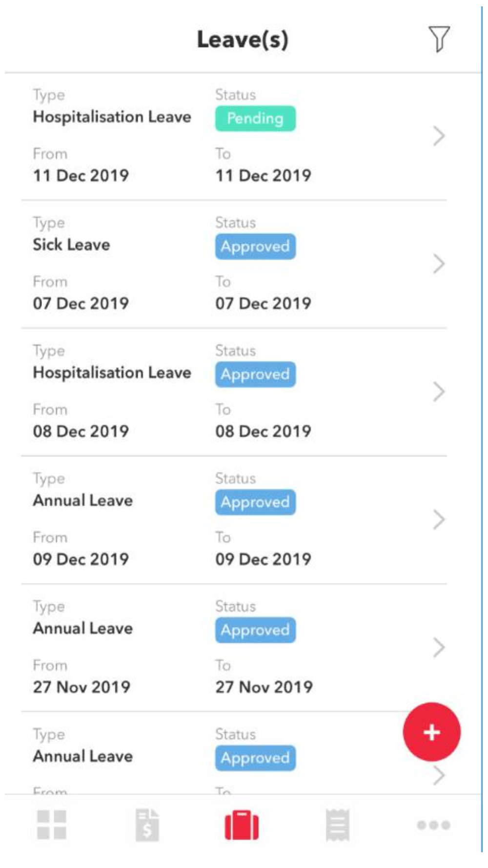
Task: Open the payslip dollar document tab
Action: [x=147, y=825]
